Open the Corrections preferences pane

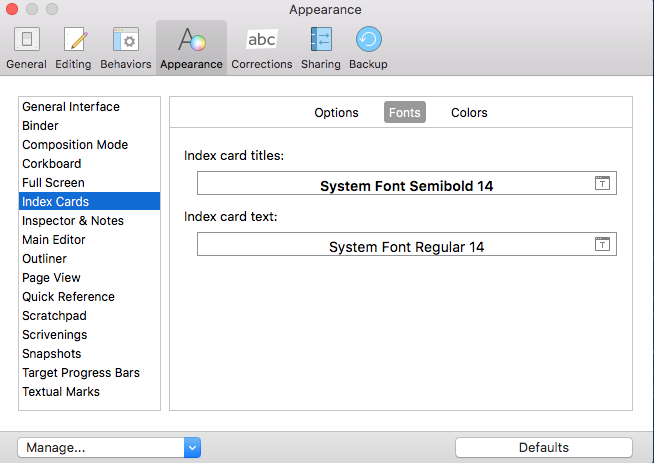click(x=261, y=48)
